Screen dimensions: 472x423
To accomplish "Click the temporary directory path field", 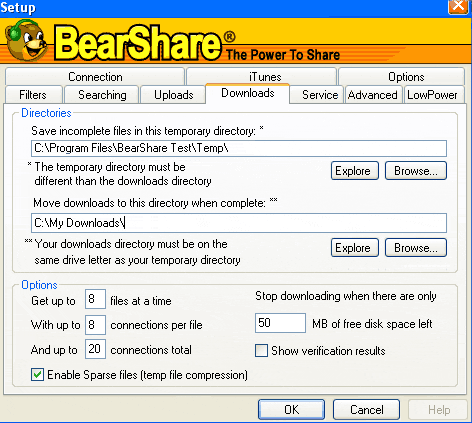I will click(x=239, y=148).
